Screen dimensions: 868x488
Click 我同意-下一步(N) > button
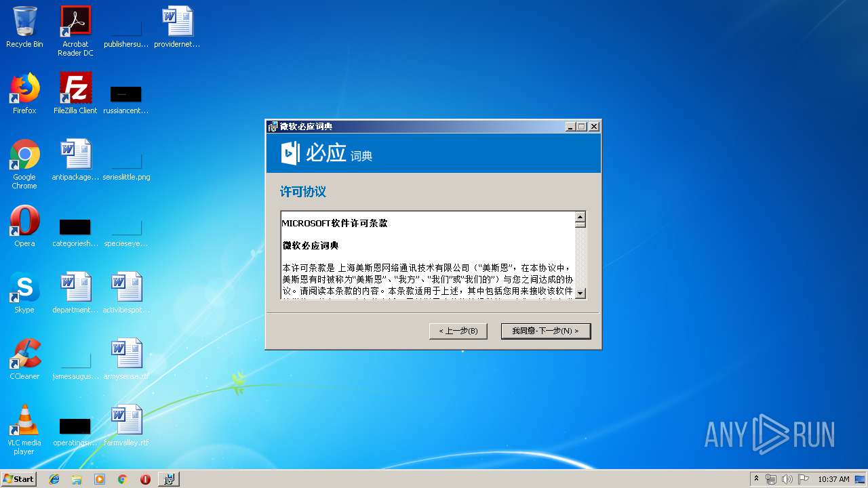pos(546,331)
